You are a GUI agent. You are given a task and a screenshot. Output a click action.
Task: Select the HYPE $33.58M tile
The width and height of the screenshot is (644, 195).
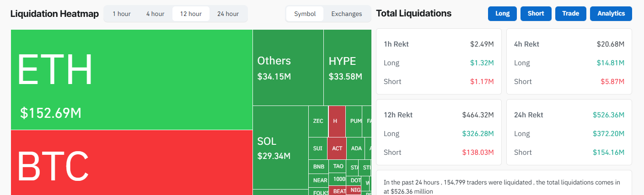coord(348,68)
